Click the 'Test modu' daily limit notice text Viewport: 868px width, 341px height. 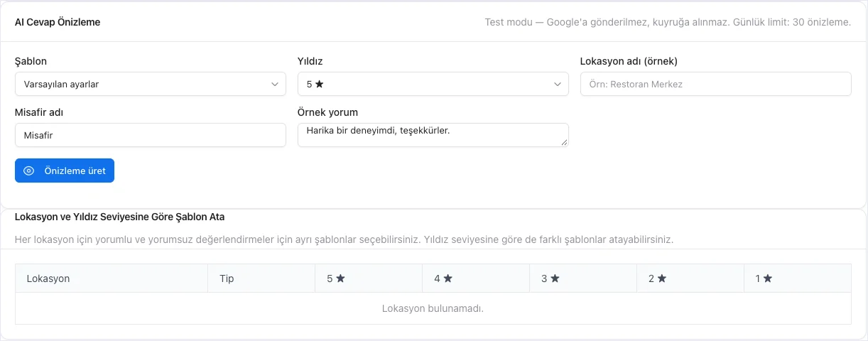point(668,22)
